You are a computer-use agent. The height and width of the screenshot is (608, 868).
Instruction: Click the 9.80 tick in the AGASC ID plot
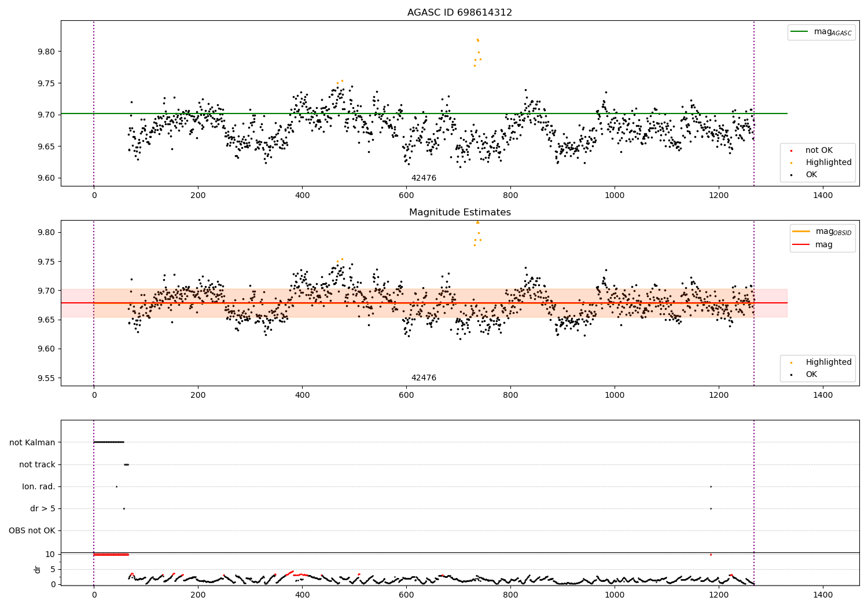(46, 52)
